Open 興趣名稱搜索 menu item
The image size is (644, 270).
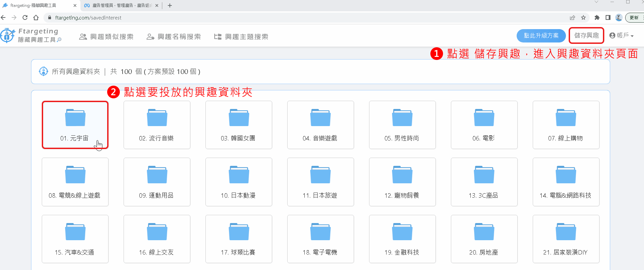pos(174,37)
